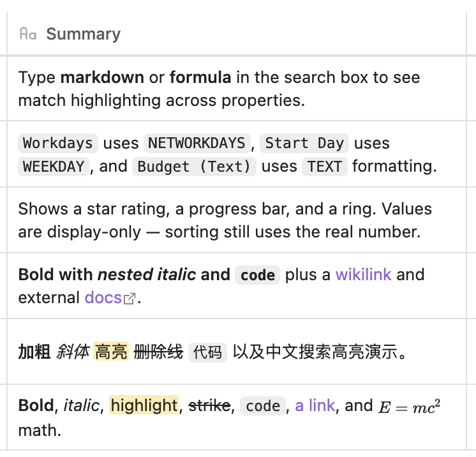Screen dimensions: 476x457
Task: Click the Budget (Text) code chip
Action: (x=194, y=167)
